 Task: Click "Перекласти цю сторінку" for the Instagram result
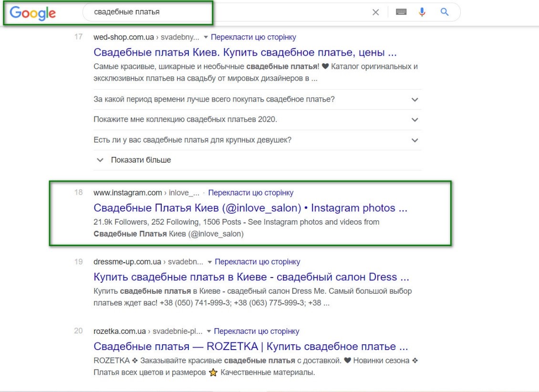point(251,193)
